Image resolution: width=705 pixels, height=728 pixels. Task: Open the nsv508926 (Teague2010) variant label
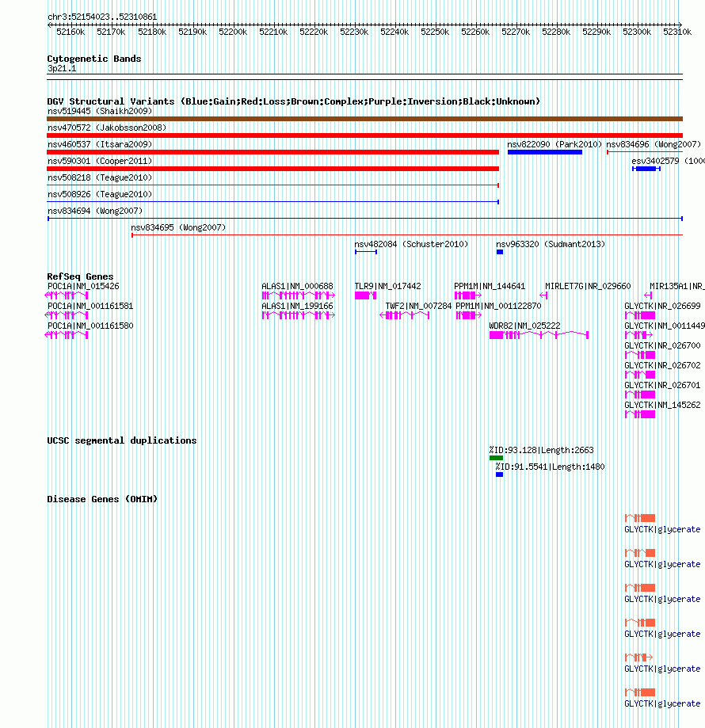[100, 195]
